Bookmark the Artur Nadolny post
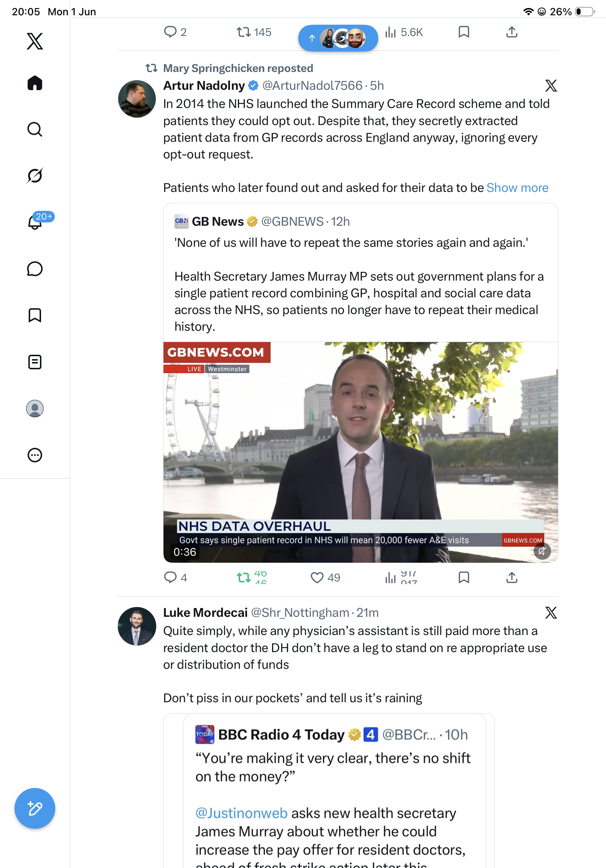This screenshot has width=606, height=868. click(x=464, y=578)
